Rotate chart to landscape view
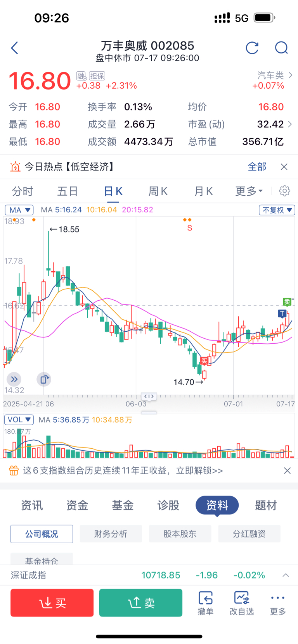The image size is (298, 644). point(44,379)
